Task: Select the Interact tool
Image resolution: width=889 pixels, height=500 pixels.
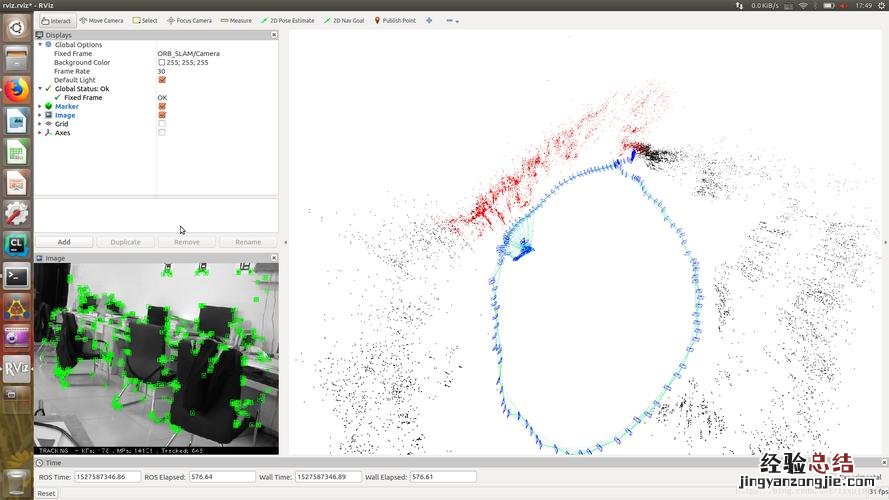Action: click(56, 20)
